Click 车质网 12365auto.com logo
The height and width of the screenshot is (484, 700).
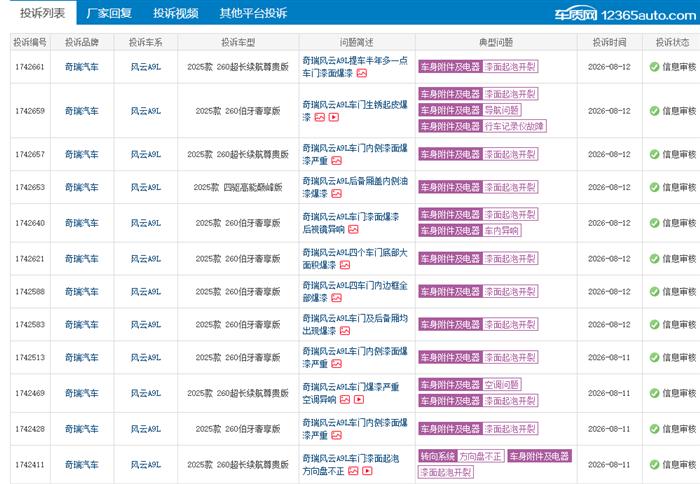[x=625, y=15]
